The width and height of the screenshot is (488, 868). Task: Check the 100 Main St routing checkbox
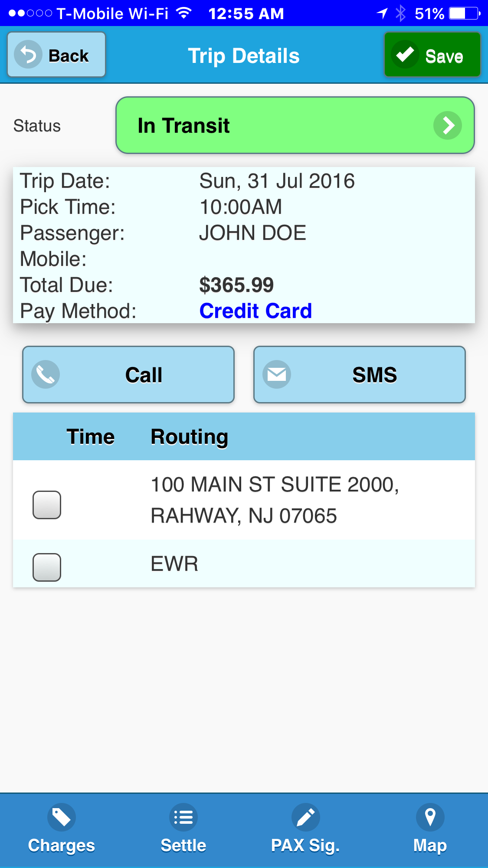click(x=47, y=505)
